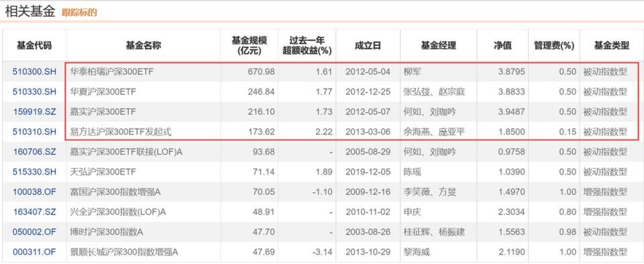Sort by 过去一年超额收益(%) column header
This screenshot has width=644, height=264.
(x=307, y=46)
